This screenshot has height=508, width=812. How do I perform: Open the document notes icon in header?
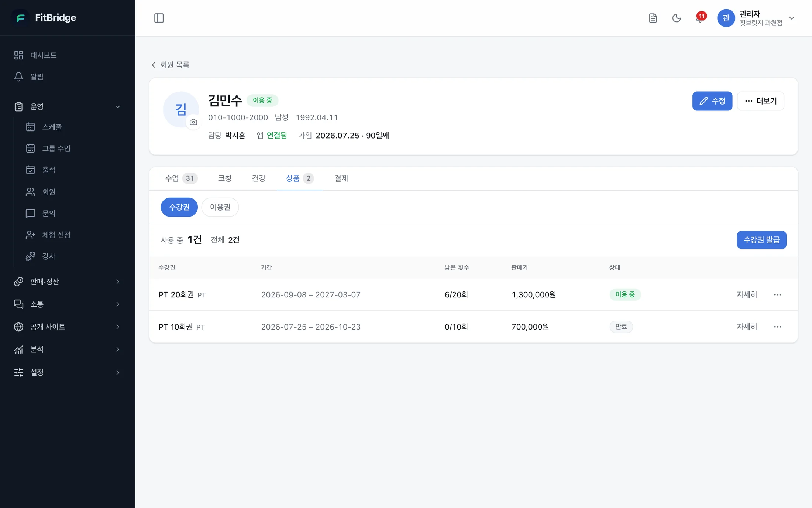pos(653,18)
